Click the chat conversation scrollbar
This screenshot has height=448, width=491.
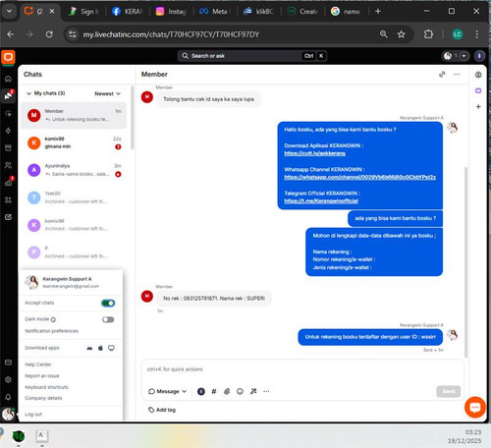(466, 262)
